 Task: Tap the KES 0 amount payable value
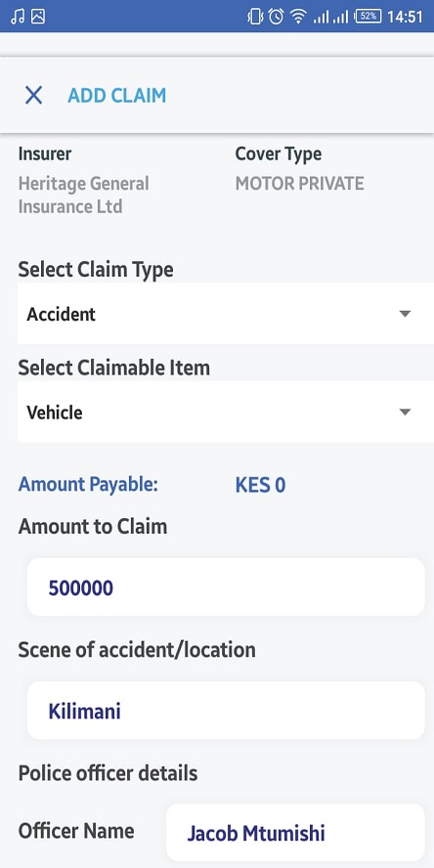pyautogui.click(x=260, y=486)
